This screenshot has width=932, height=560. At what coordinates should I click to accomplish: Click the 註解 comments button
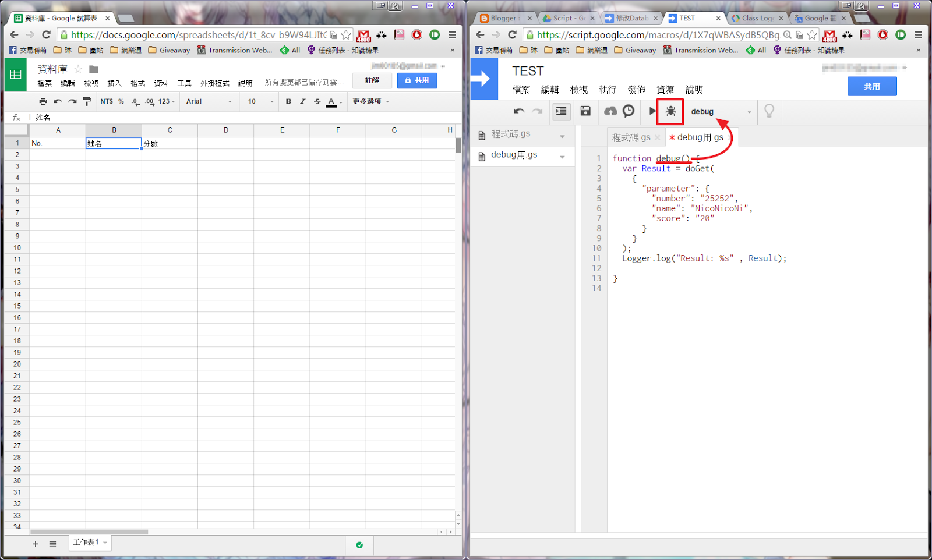click(372, 80)
